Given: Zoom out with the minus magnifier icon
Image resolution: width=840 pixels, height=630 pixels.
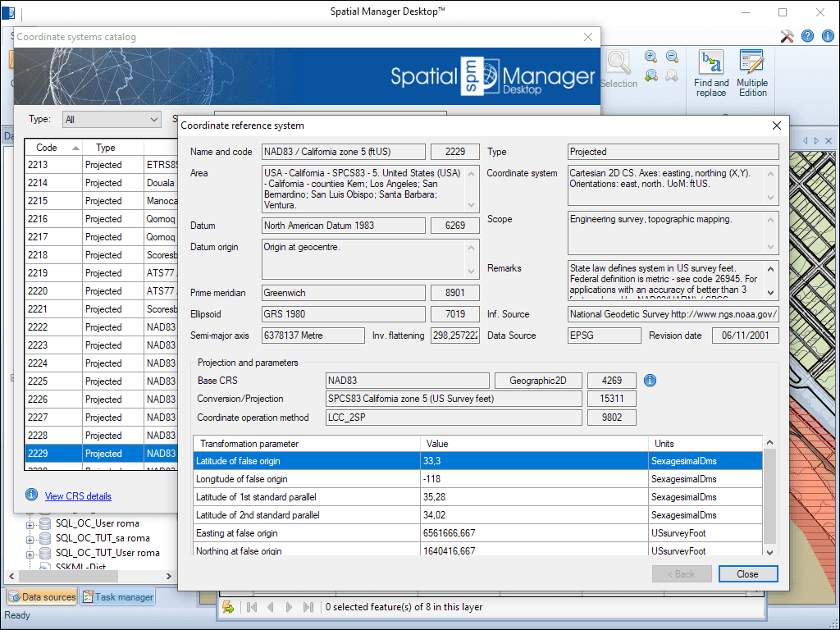Looking at the screenshot, I should click(x=672, y=57).
